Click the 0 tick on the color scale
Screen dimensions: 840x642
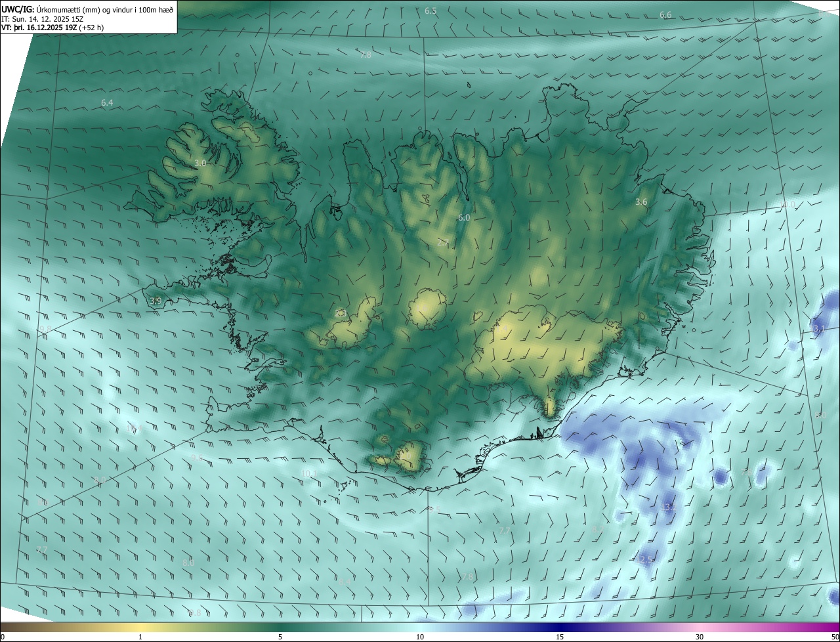(x=3, y=637)
